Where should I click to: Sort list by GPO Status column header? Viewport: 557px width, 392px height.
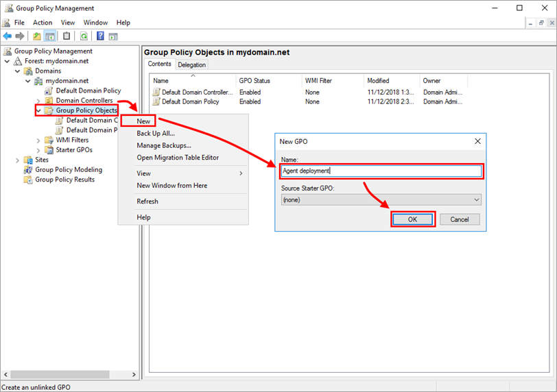[269, 81]
